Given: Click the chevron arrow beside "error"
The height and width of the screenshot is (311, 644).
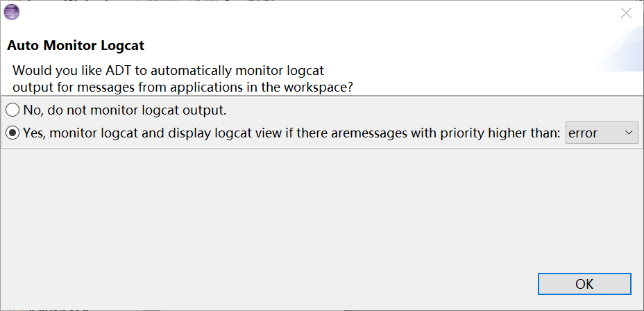Looking at the screenshot, I should point(629,133).
